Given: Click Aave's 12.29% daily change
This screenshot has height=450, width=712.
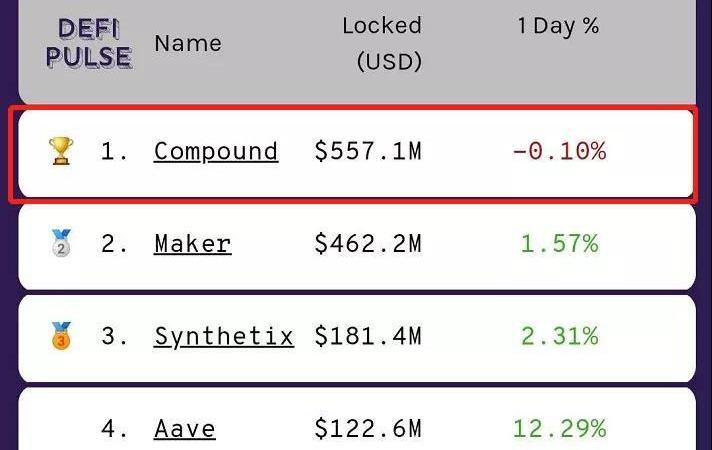Looking at the screenshot, I should (559, 429).
